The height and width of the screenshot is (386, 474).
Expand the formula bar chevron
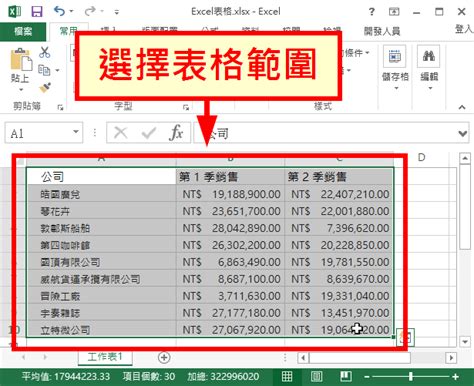click(463, 134)
